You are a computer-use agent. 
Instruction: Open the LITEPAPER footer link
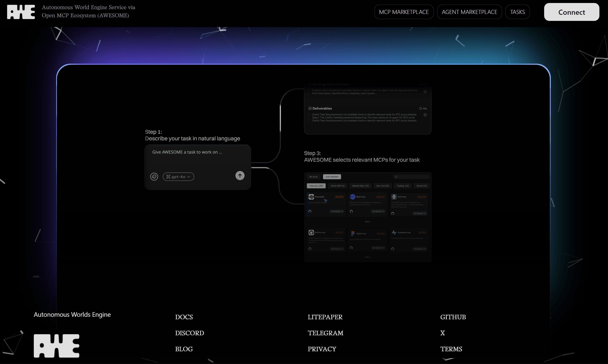(325, 317)
